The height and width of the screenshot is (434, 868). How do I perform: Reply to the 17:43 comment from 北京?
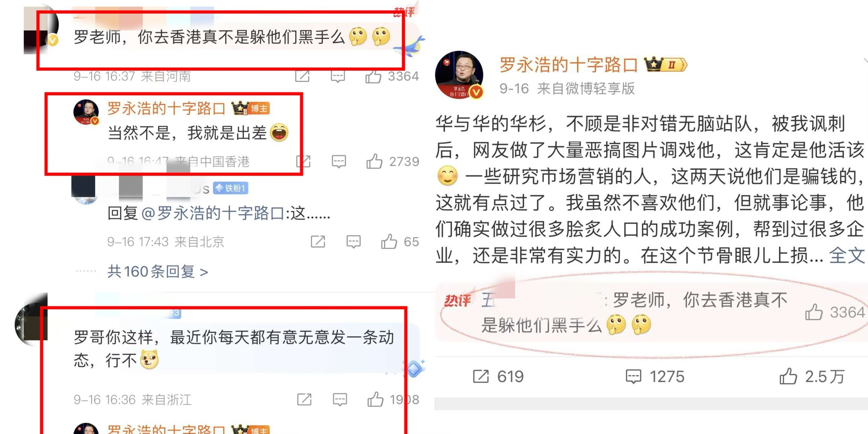(x=353, y=242)
